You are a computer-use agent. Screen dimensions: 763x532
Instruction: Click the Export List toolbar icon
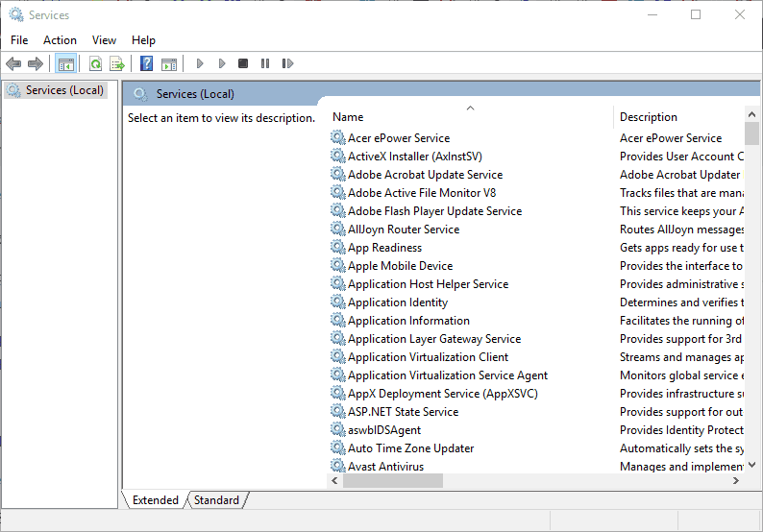pyautogui.click(x=117, y=63)
